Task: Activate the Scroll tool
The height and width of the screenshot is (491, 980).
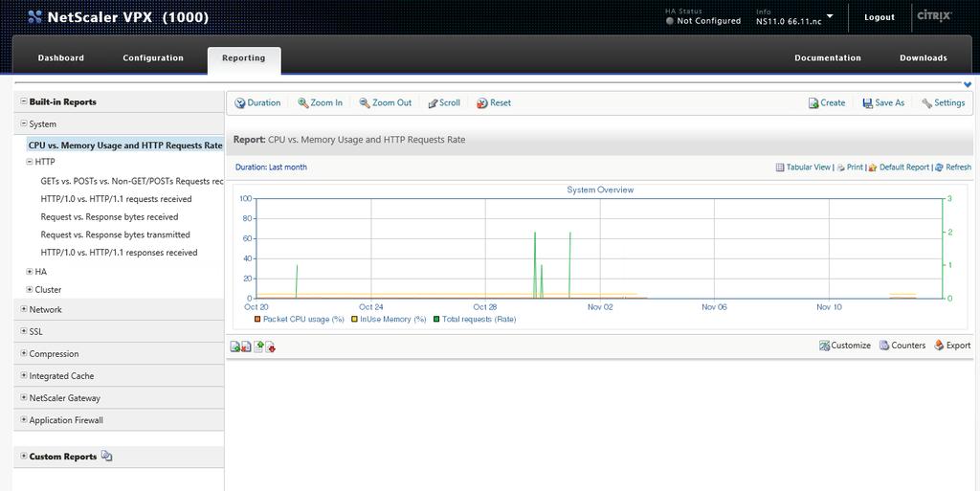Action: click(444, 103)
